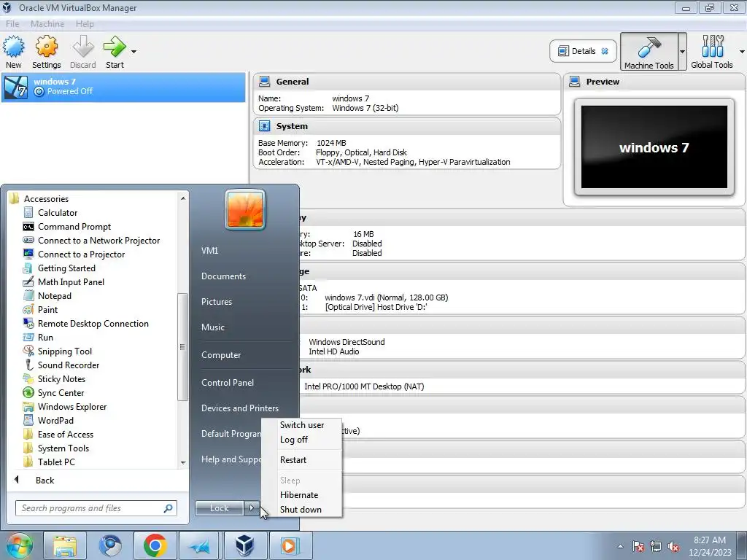Viewport: 747px width, 560px height.
Task: Click the Search programs and files box
Action: (x=96, y=508)
